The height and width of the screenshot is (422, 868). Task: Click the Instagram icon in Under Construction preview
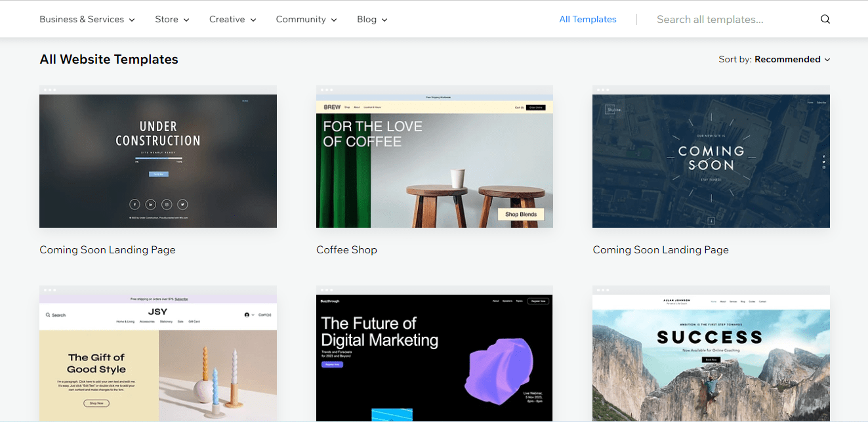pyautogui.click(x=167, y=204)
